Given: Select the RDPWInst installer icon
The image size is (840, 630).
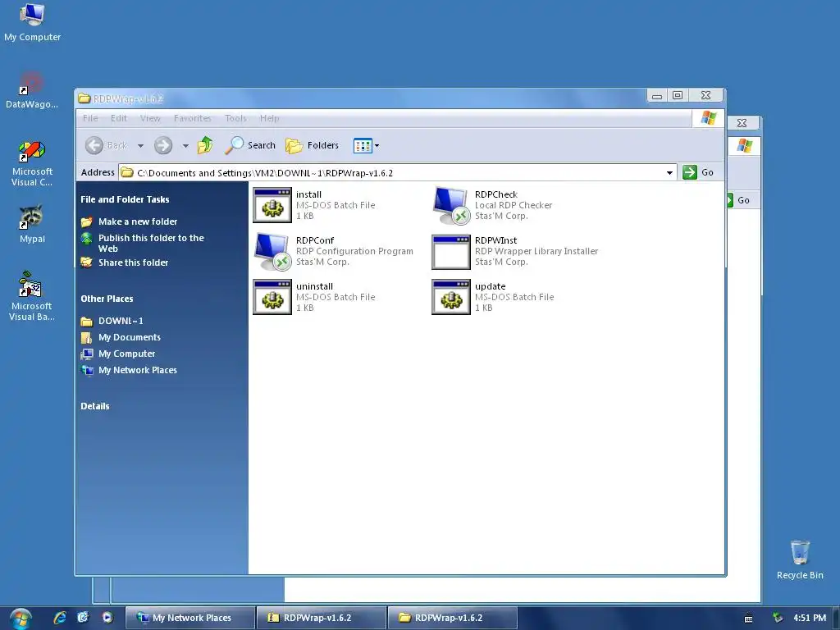Looking at the screenshot, I should (x=451, y=251).
